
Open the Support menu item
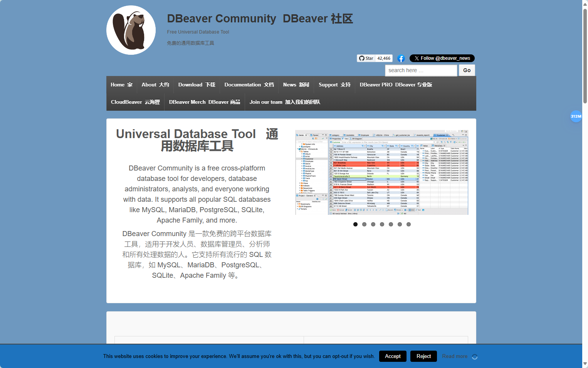[334, 85]
